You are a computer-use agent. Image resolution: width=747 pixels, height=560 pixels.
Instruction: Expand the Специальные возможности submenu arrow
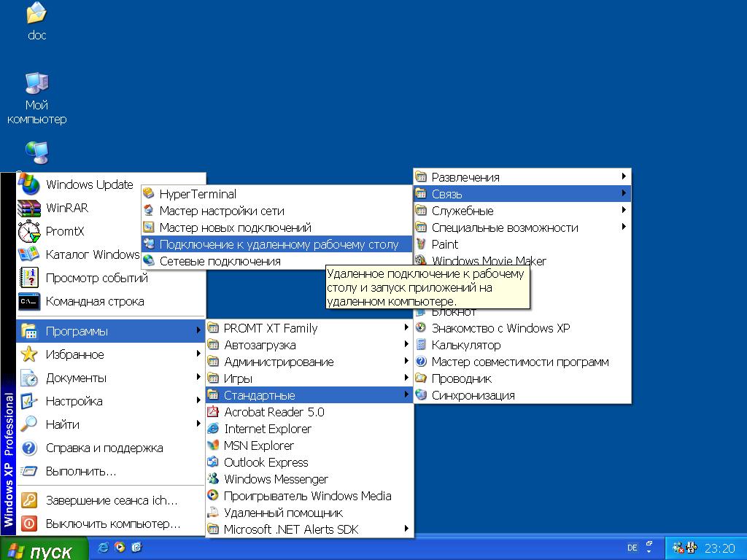pos(624,227)
